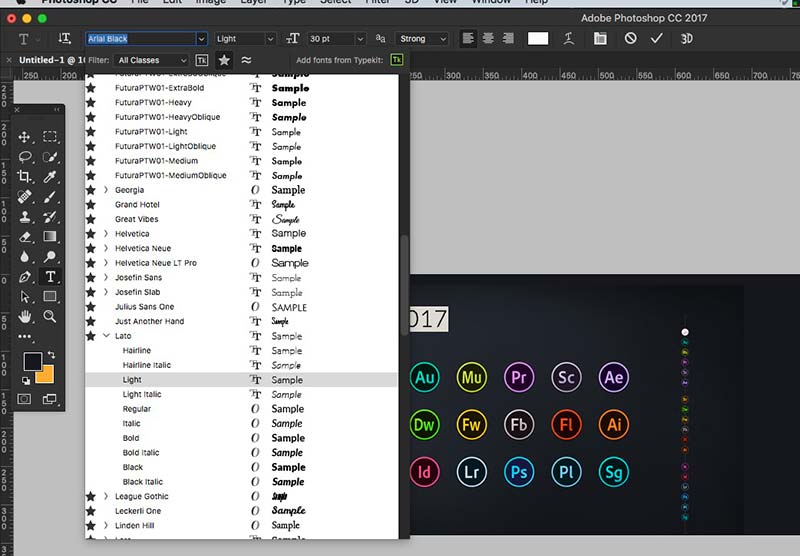
Task: Expand the Josefin Sans font family
Action: tap(106, 277)
